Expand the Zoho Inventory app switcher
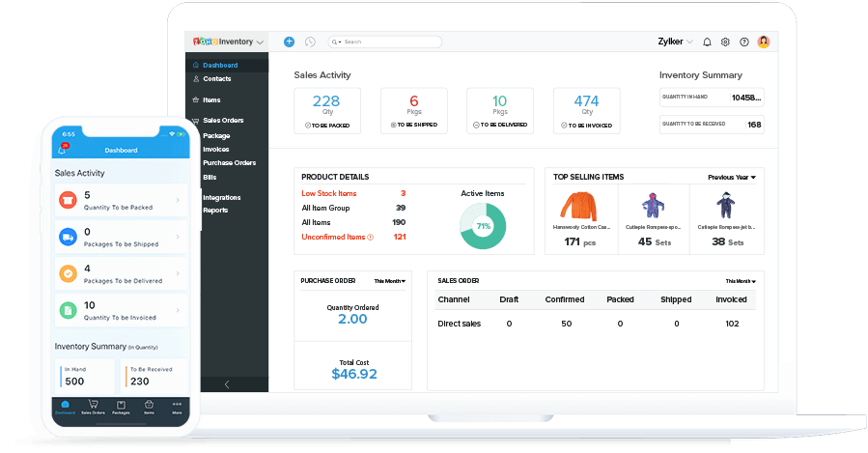Screen dimensions: 868x453 point(227,42)
